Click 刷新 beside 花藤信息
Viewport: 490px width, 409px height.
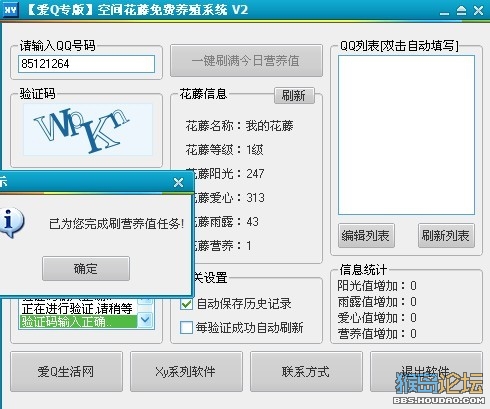coord(294,96)
